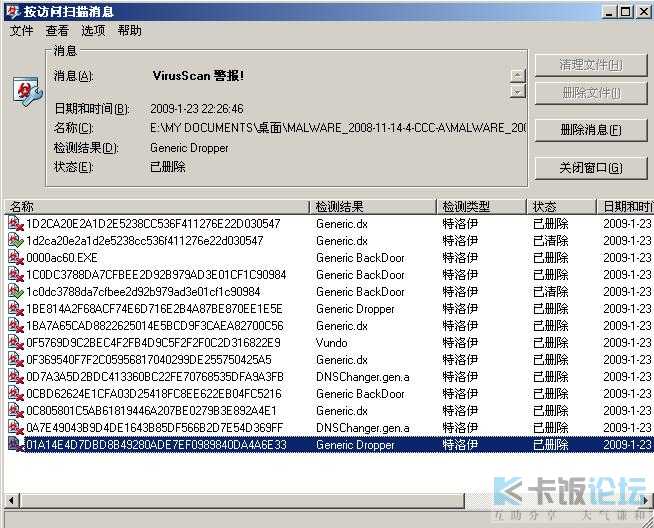Click icon beside 0C805801C5AB61819446A207BE0279B3E892A4E1
The image size is (654, 528).
point(16,411)
